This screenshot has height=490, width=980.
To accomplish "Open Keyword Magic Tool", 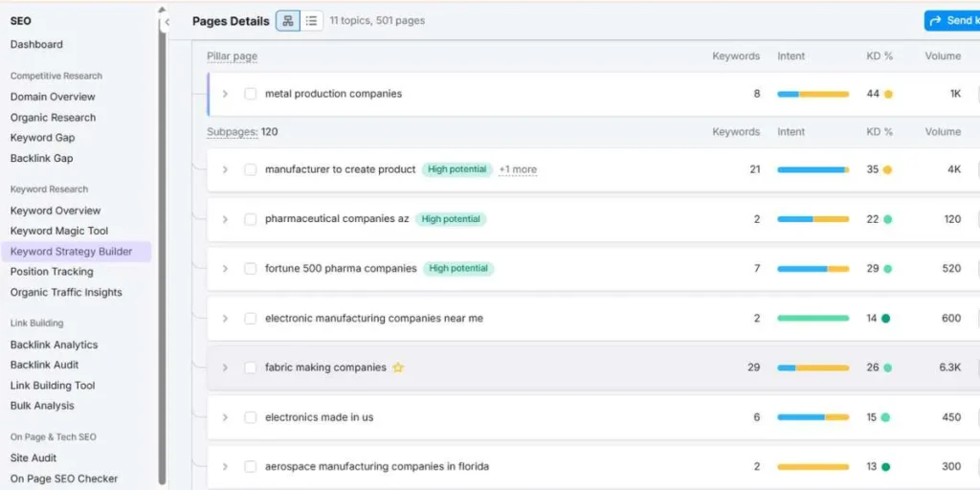I will pyautogui.click(x=58, y=231).
